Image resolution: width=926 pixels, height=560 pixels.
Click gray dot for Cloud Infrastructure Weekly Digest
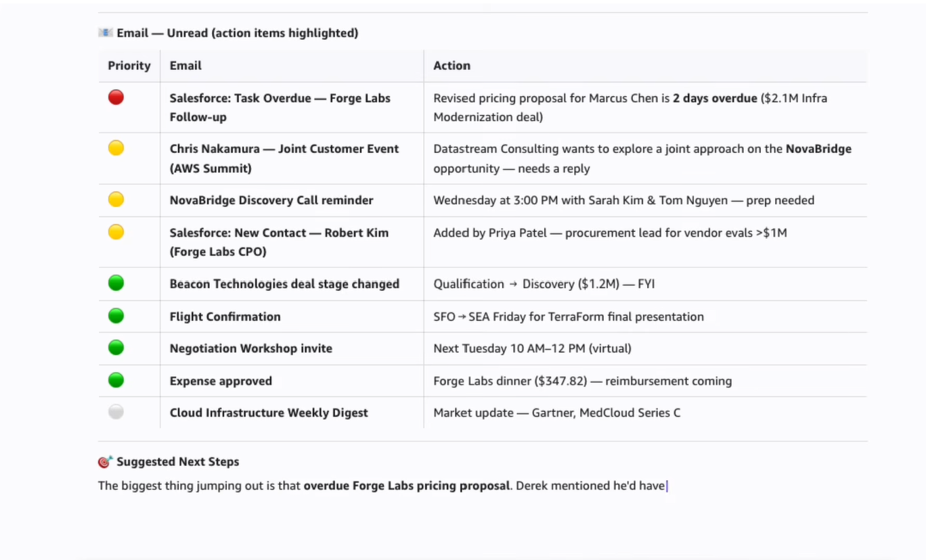(x=116, y=412)
